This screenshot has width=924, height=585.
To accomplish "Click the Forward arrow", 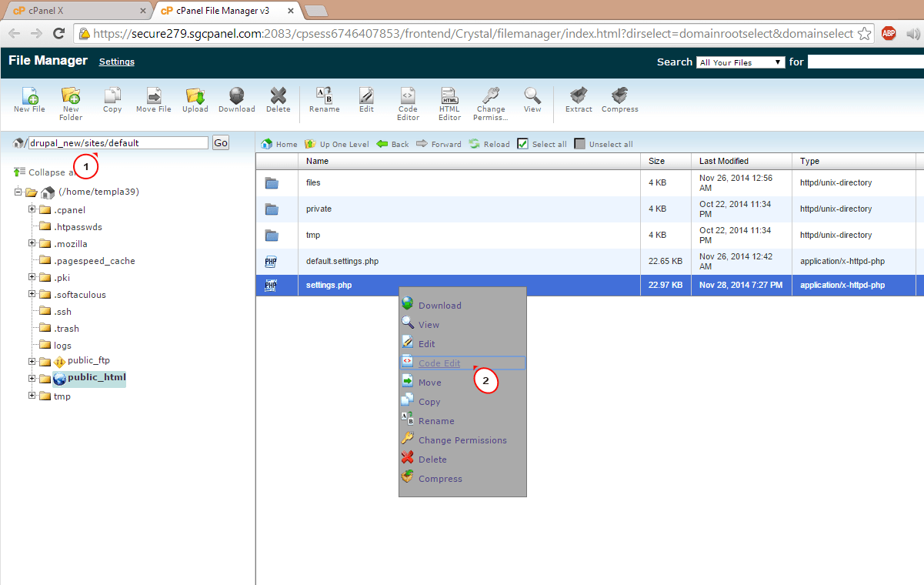I will pos(439,144).
